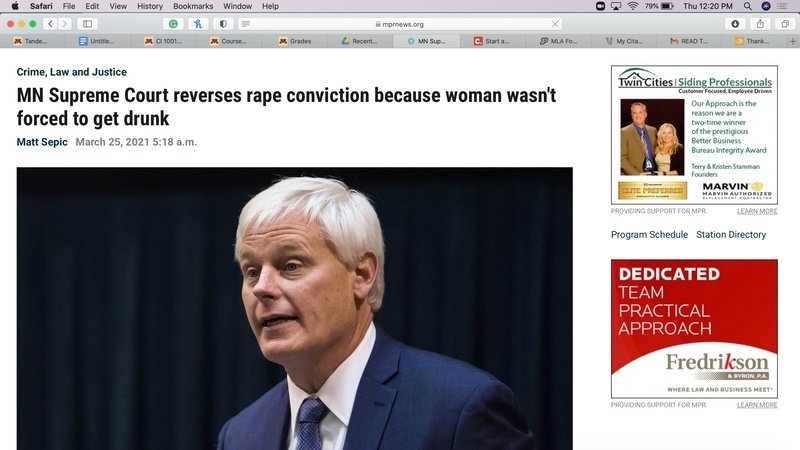This screenshot has height=450, width=800.
Task: Show tab overview
Action: (785, 24)
